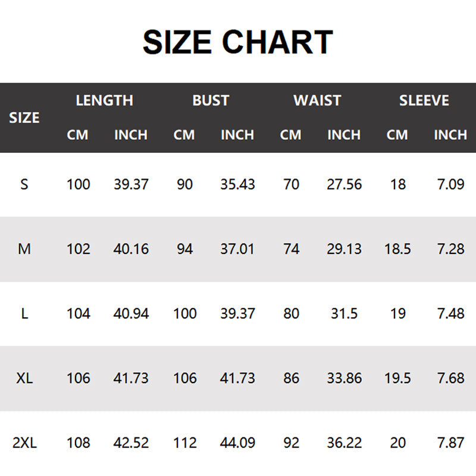Screen dimensions: 476x476
Task: Click the 7.87 sleeve inch value
Action: tap(450, 443)
